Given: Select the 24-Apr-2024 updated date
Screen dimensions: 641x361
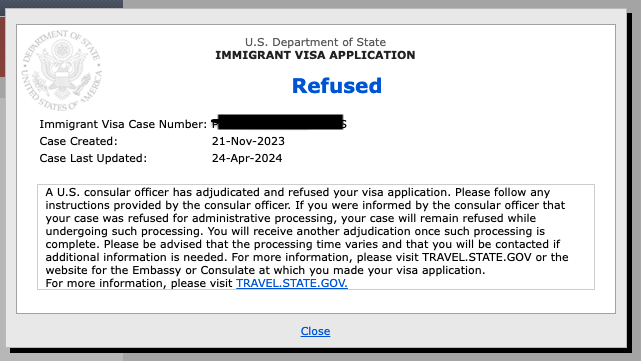Looking at the screenshot, I should tap(247, 159).
